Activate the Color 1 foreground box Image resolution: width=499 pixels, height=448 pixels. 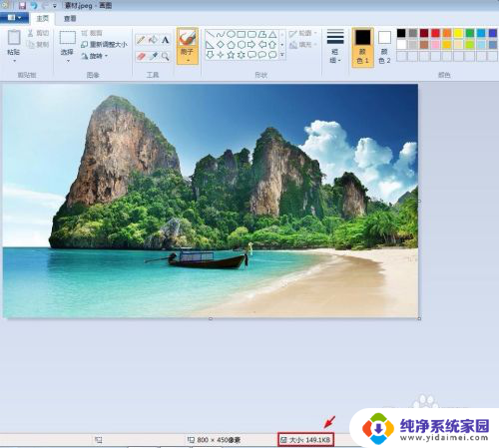(362, 47)
